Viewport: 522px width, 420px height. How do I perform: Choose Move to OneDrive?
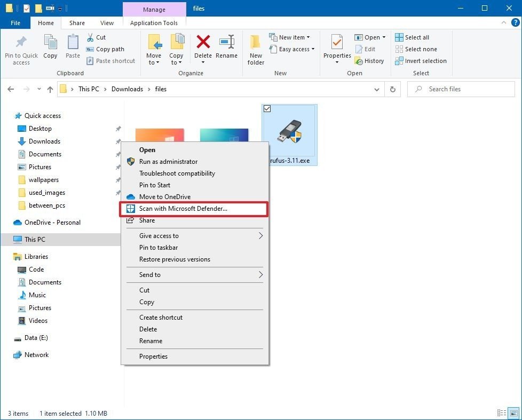tap(194, 197)
